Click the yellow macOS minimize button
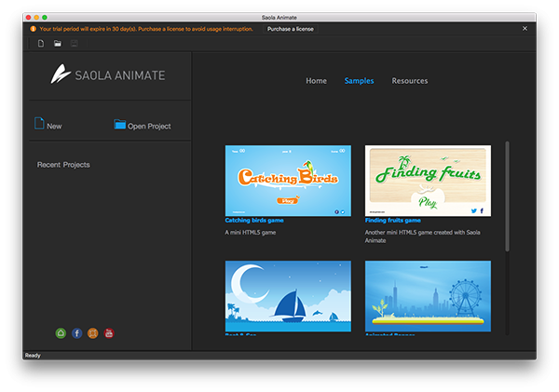Screen dimensions: 559x392 36,17
